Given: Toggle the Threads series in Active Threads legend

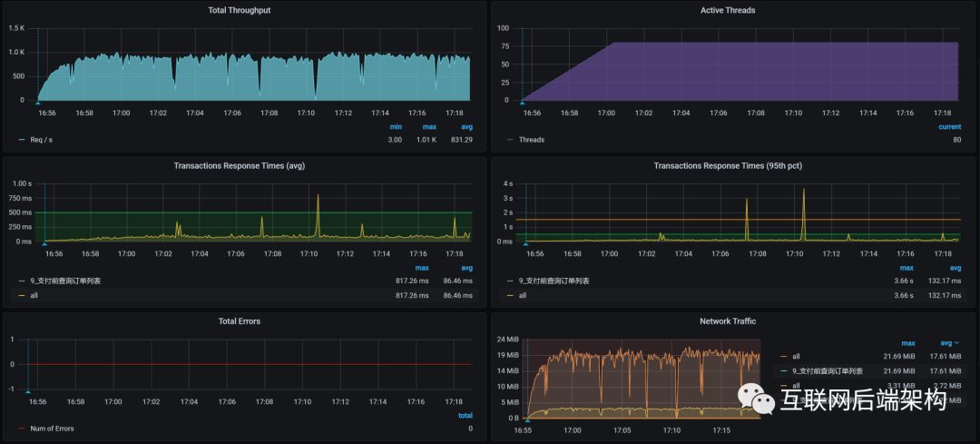Looking at the screenshot, I should 531,140.
